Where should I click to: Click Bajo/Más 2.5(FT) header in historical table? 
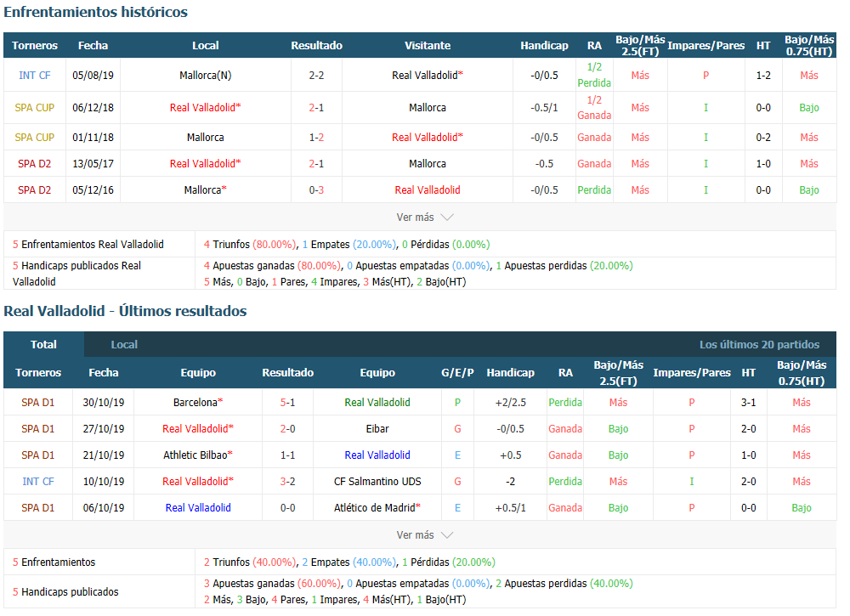click(x=640, y=46)
